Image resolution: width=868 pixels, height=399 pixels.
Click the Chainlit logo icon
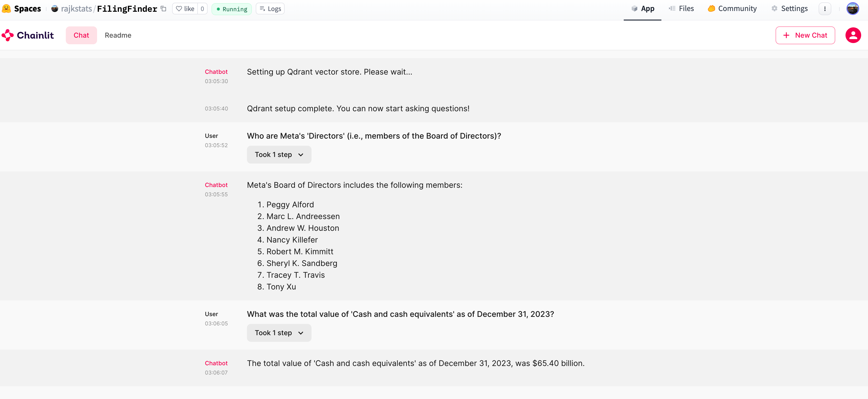point(7,35)
